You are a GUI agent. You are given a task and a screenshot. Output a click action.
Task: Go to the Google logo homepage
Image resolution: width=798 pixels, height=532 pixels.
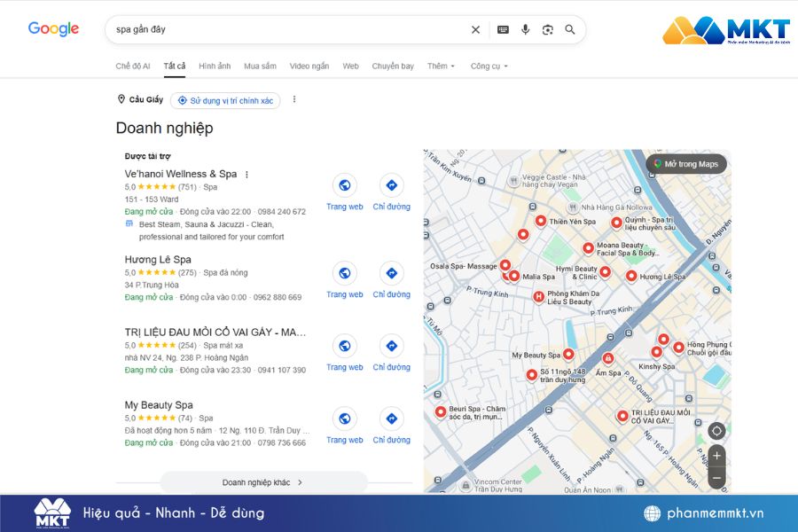point(53,29)
